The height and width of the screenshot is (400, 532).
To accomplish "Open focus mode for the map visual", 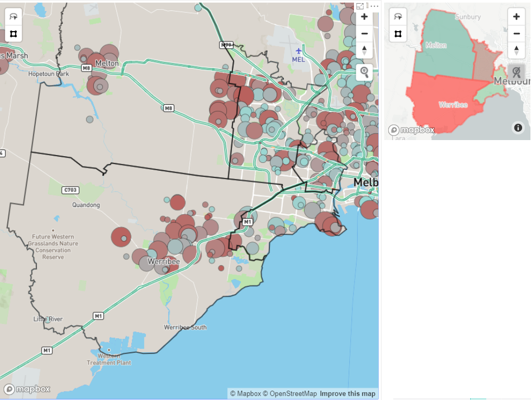I will (x=360, y=6).
